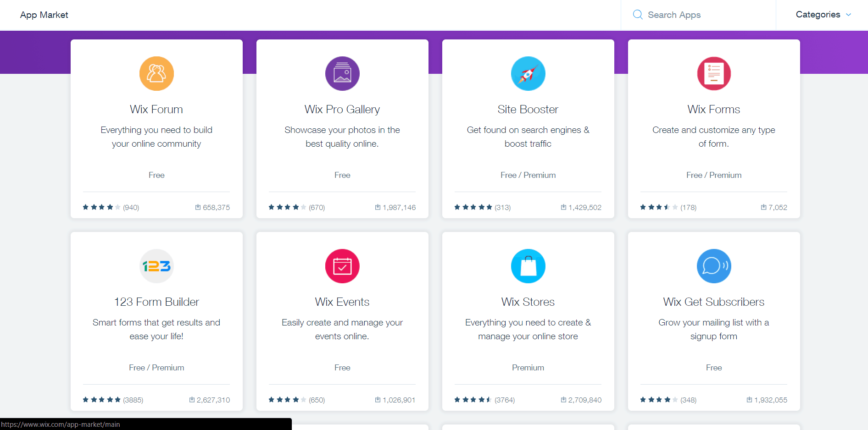Go to App Market home
868x430 pixels.
point(44,15)
